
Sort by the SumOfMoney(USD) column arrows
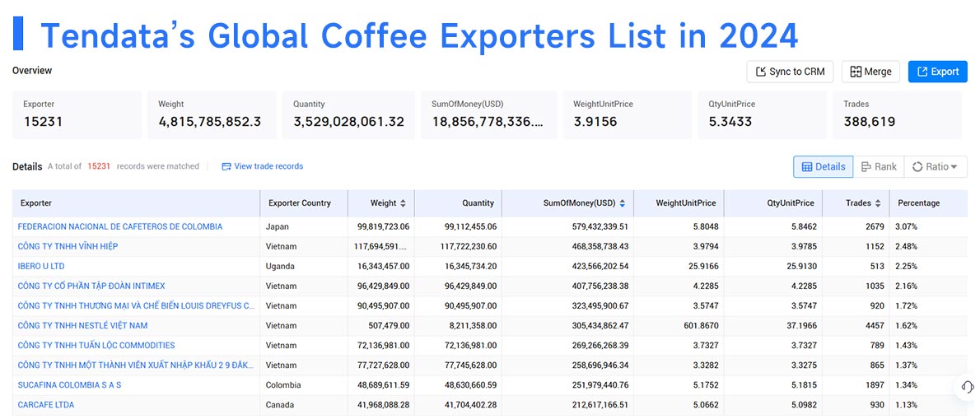622,203
